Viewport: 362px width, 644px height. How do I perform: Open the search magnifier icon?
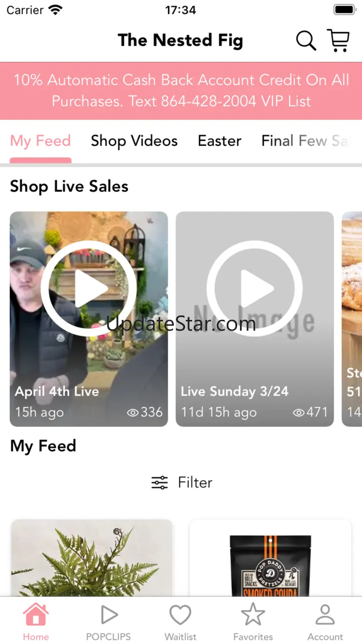click(x=306, y=41)
